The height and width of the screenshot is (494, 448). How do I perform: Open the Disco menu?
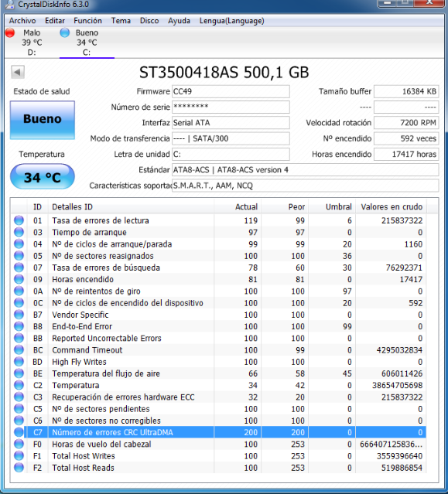click(x=149, y=21)
